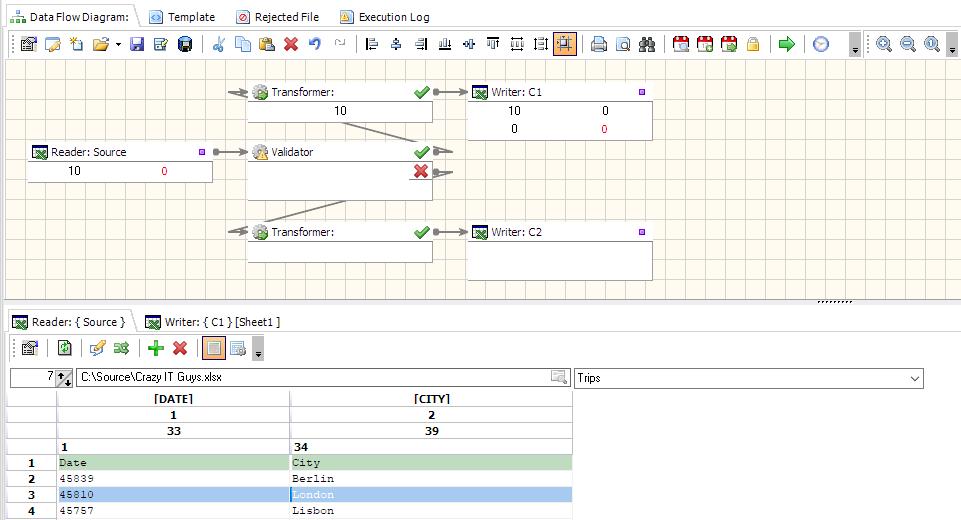Screen dimensions: 961x520
Task: Open zoom toolbar overflow dropdown
Action: click(x=952, y=44)
